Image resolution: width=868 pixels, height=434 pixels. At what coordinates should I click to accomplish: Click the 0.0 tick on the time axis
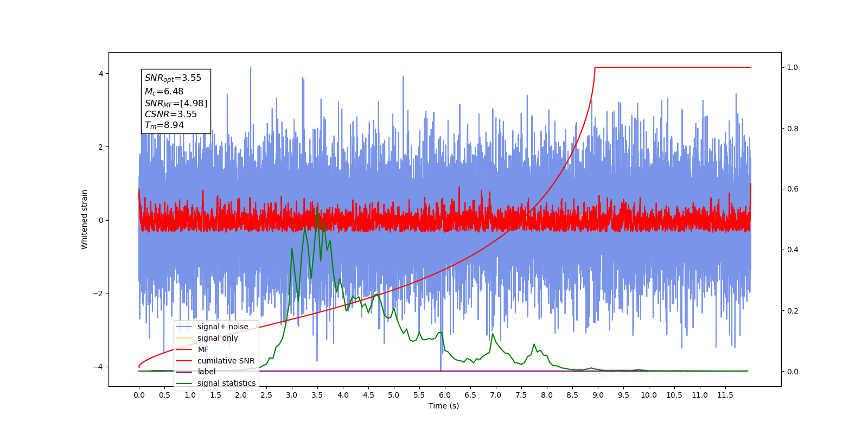(139, 395)
